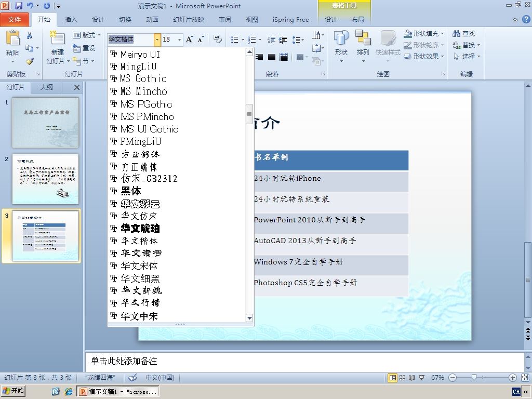The image size is (532, 399).
Task: Save the presentation from quick access toolbar
Action: tap(19, 5)
